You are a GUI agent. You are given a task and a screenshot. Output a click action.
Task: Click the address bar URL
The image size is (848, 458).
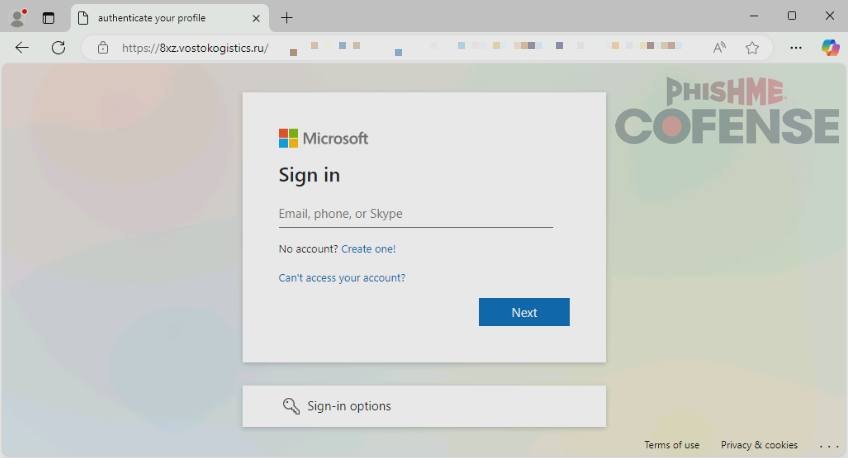click(x=195, y=47)
